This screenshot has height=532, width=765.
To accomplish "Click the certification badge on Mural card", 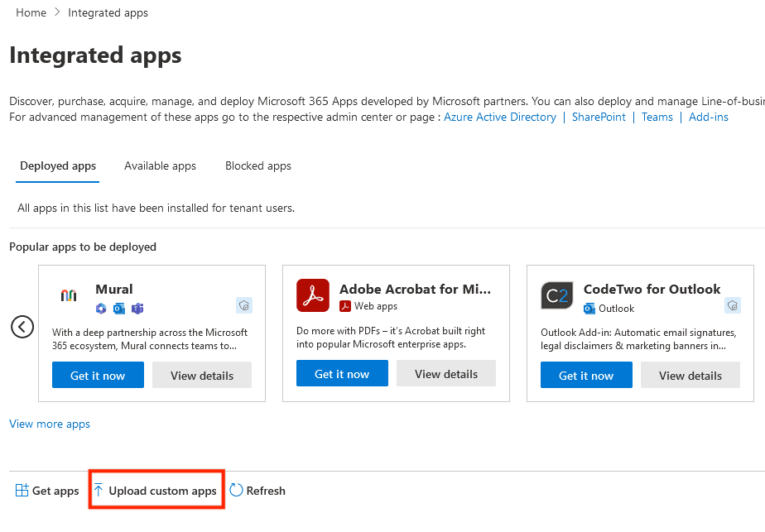I will point(244,305).
